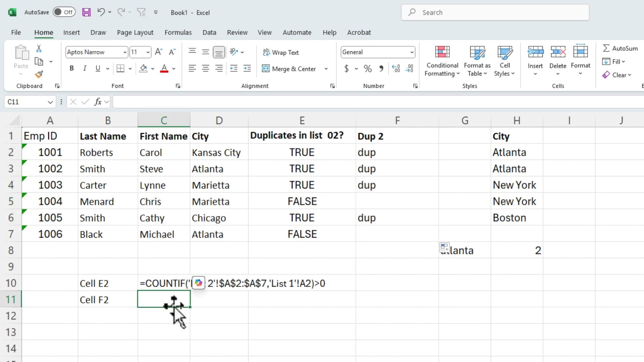This screenshot has width=644, height=362.
Task: Open the Font Color swatch dropdown
Action: 173,68
